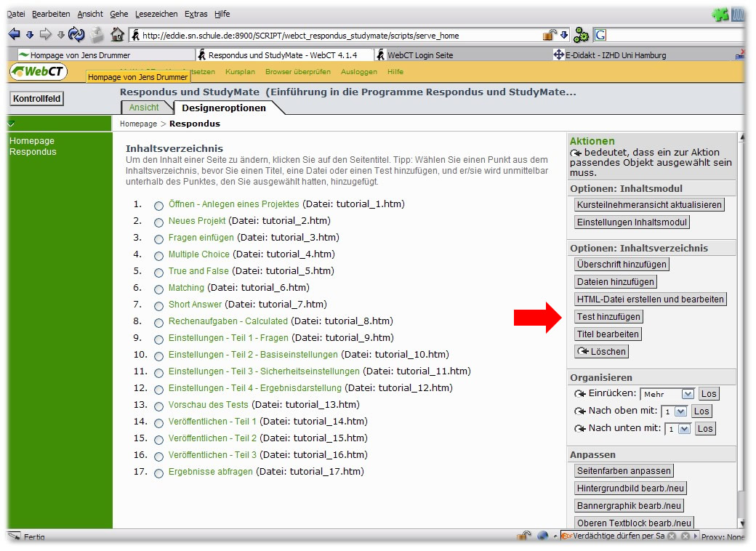Viewport: 756px width, 551px height.
Task: Open the Nach oben mit dropdown
Action: click(x=678, y=411)
